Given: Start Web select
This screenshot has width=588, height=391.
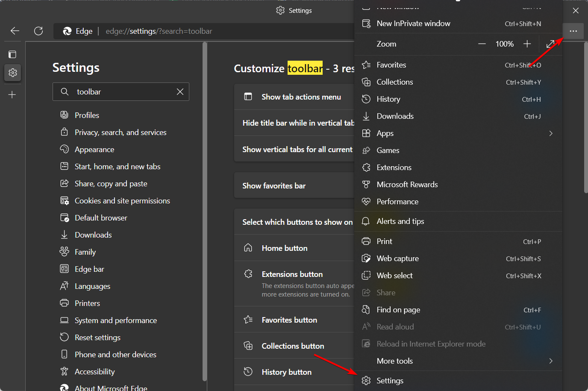Looking at the screenshot, I should pyautogui.click(x=458, y=276).
